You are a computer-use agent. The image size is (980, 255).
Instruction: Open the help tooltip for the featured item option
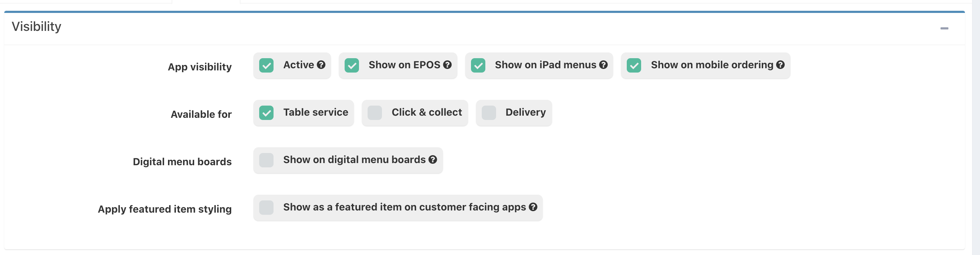[x=533, y=207]
